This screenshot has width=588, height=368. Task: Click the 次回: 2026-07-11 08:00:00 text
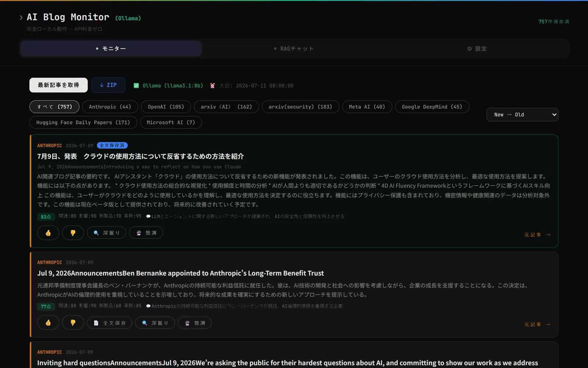pyautogui.click(x=257, y=86)
